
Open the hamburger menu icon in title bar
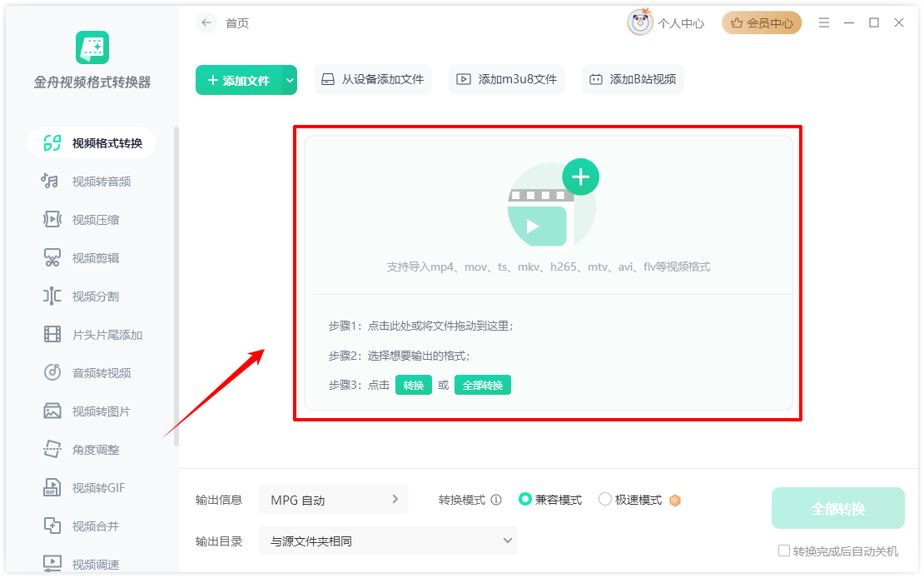coord(824,23)
